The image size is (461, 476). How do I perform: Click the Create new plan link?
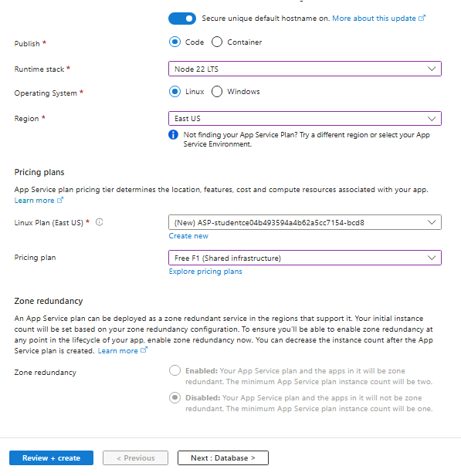pos(188,236)
